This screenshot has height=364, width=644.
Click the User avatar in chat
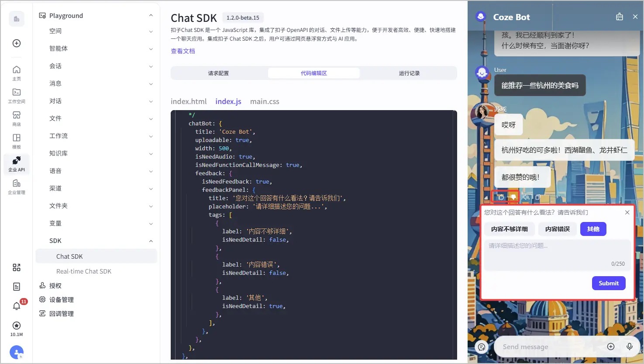482,73
